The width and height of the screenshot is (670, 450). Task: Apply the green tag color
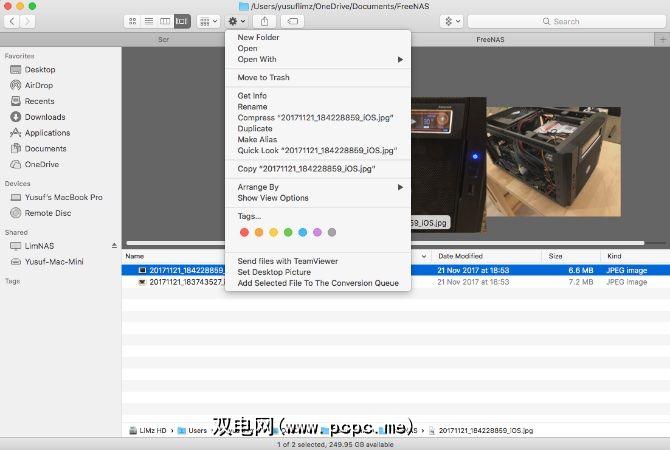click(288, 232)
